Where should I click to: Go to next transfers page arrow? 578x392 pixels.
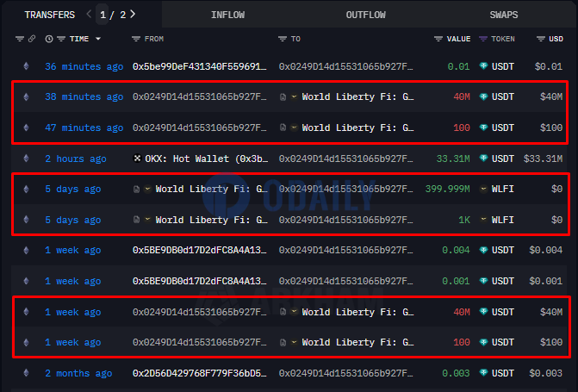(133, 15)
